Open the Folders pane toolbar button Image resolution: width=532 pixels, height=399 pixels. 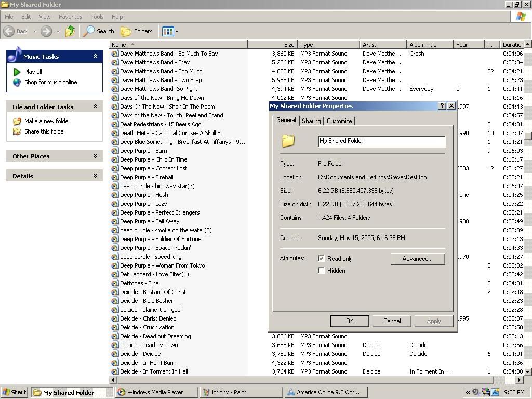tap(137, 31)
